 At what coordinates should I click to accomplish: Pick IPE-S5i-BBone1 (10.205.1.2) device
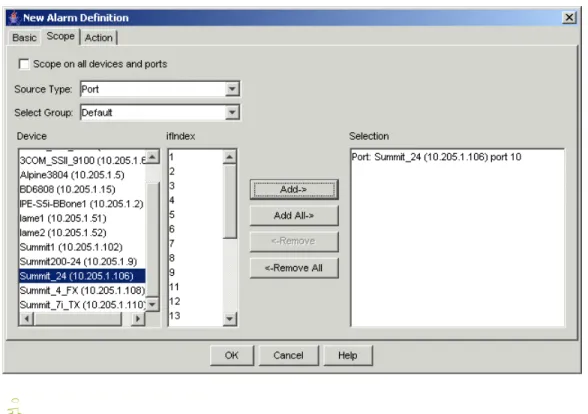pyautogui.click(x=82, y=204)
